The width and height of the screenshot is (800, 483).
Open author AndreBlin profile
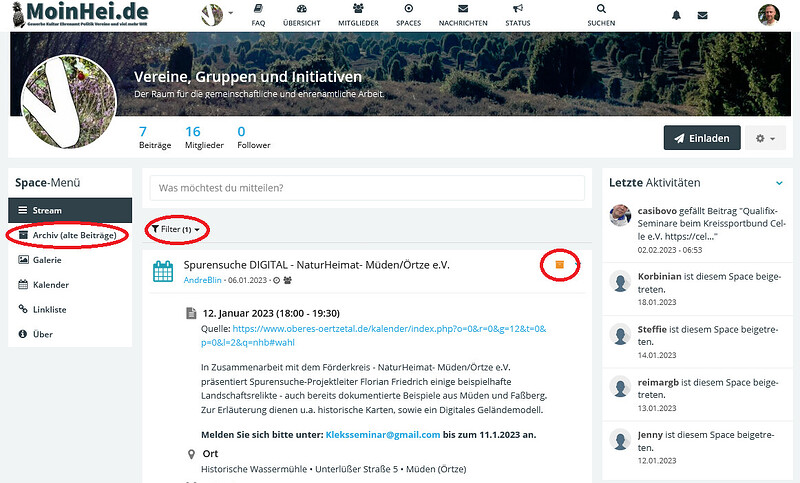pyautogui.click(x=203, y=280)
